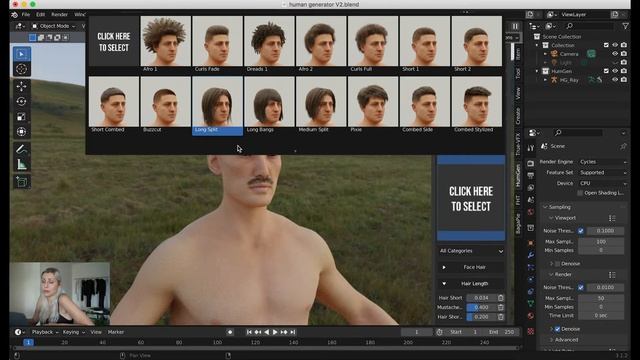Open the Render Engine Cycles dropdown

[603, 162]
